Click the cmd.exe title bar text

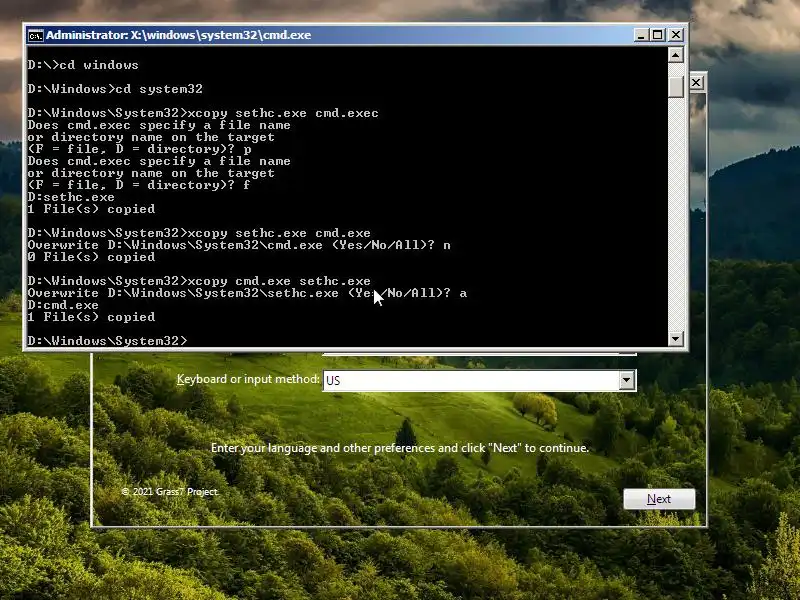179,35
